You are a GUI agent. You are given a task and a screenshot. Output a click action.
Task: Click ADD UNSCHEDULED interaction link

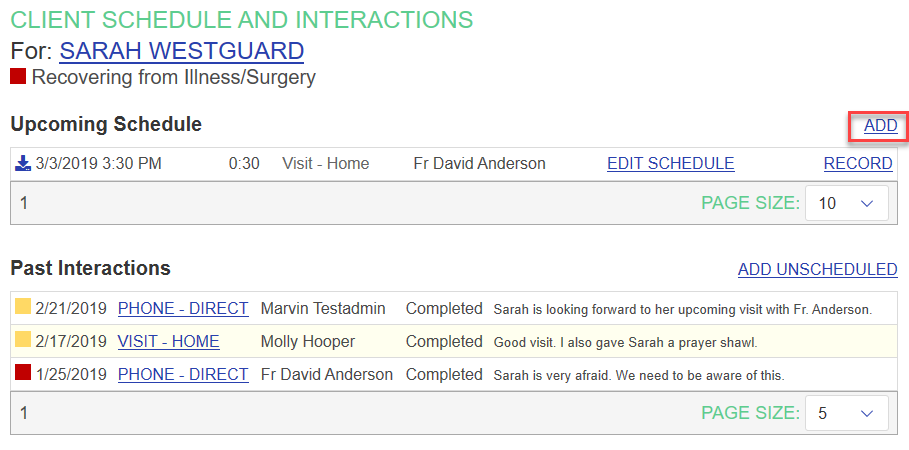817,269
